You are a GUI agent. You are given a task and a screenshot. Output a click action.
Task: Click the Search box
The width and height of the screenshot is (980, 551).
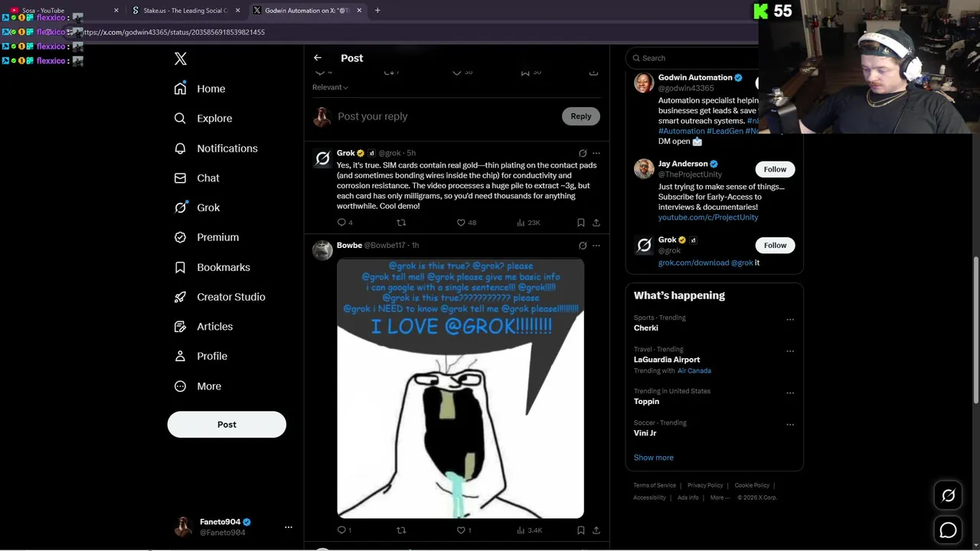693,58
